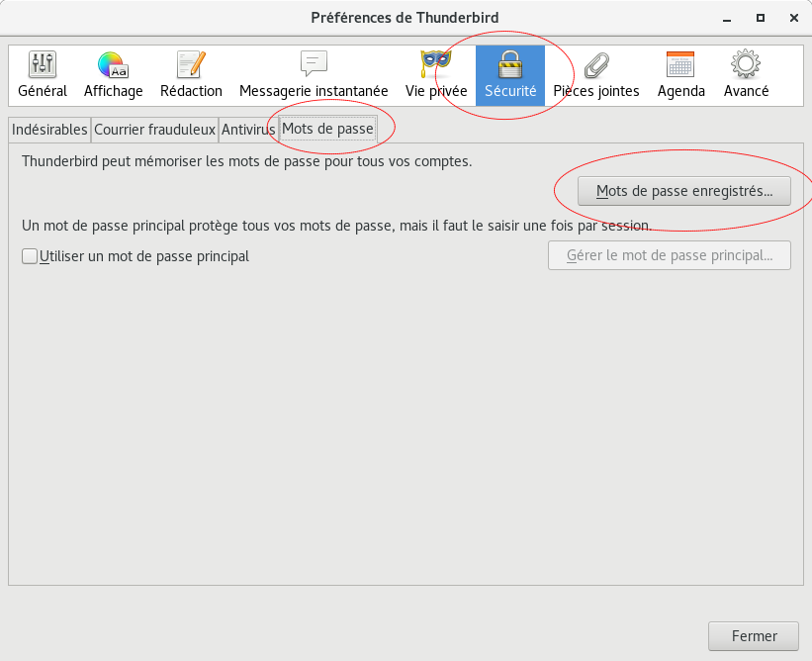Switch to Vie privée mask icon
This screenshot has height=661, width=812.
pyautogui.click(x=435, y=63)
